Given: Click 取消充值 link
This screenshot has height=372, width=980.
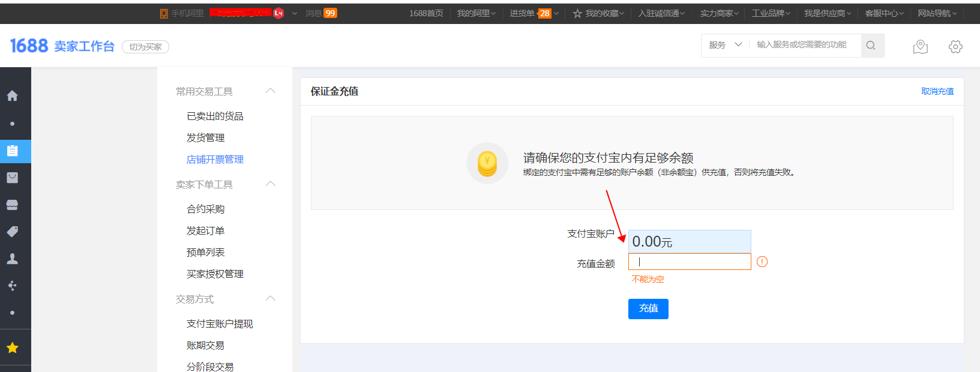Looking at the screenshot, I should (x=937, y=91).
